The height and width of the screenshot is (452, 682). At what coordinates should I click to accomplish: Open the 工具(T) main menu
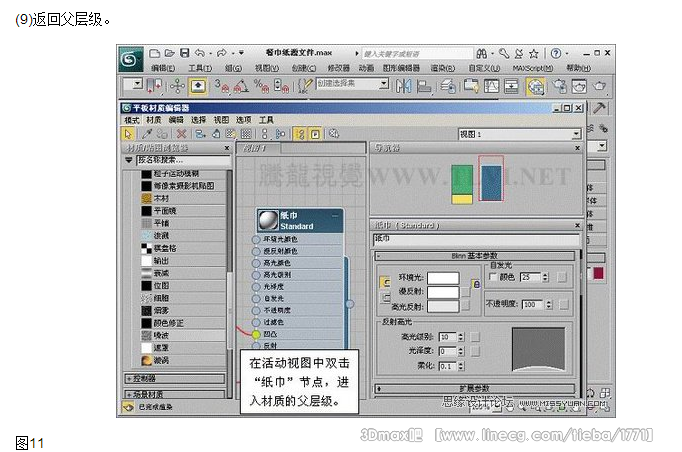pos(200,68)
